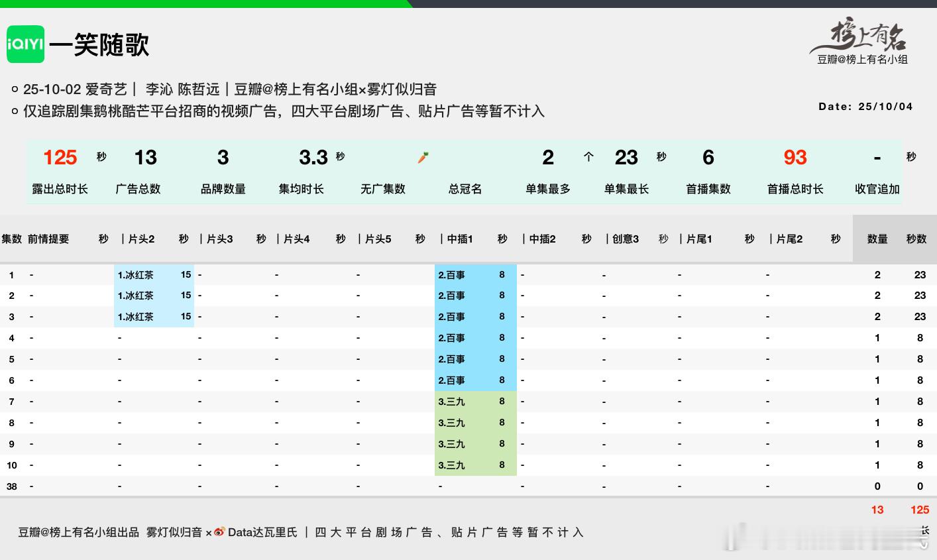Click the red 93 above 首播总时长
The height and width of the screenshot is (560, 937).
click(x=795, y=158)
